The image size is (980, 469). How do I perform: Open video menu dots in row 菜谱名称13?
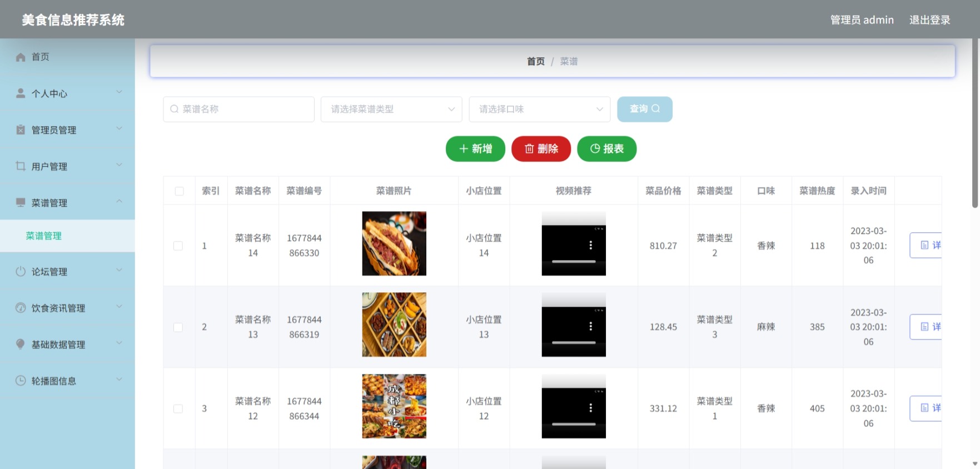click(590, 326)
